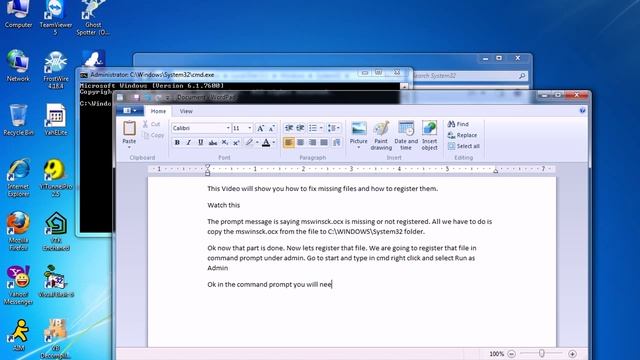Open the highlight color dropdown arrow
The width and height of the screenshot is (640, 360).
257,142
